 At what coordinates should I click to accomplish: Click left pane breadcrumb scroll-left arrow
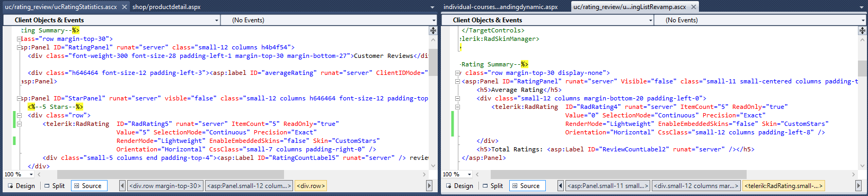122,186
